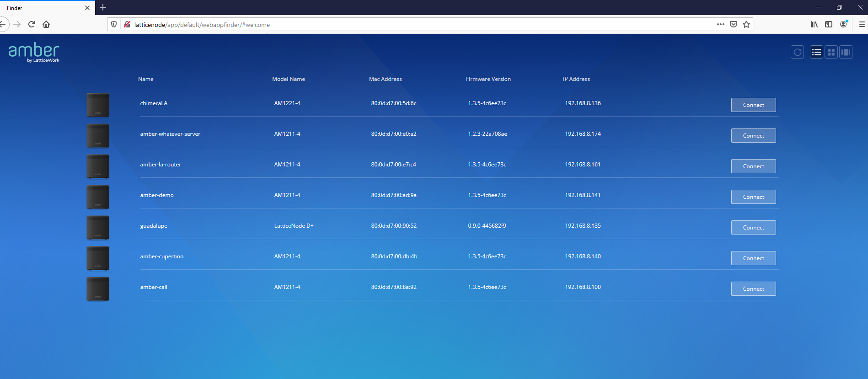
Task: Open tracking protection shield info
Action: [x=114, y=24]
